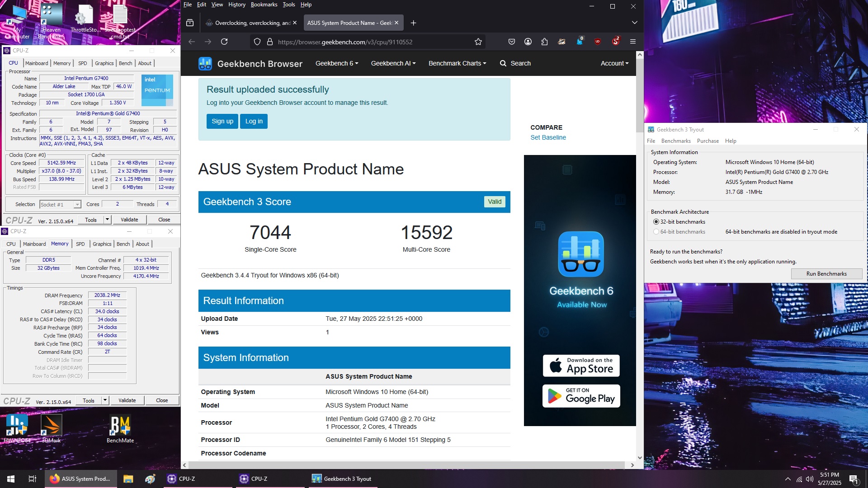The width and height of the screenshot is (868, 488).
Task: Open Bookmarks menu in Firefox
Action: coord(264,5)
